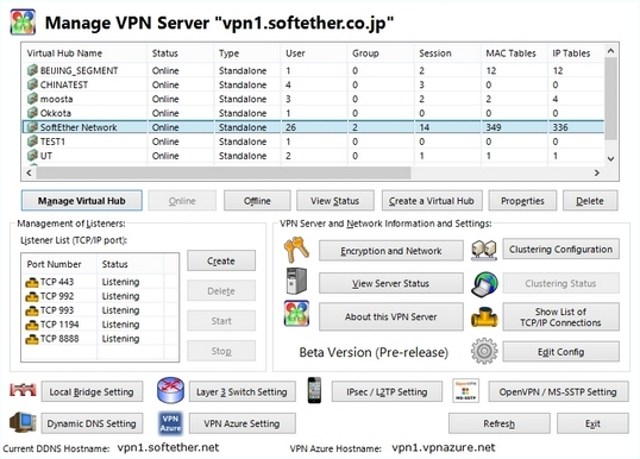Click the hub list vertical scrollbar
Screen dimensions: 640x459
(x=609, y=100)
